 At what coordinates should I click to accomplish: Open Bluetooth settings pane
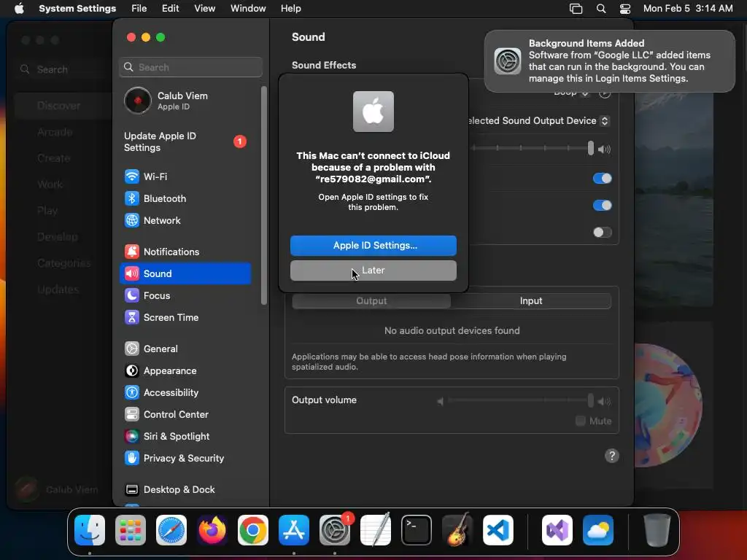(x=185, y=198)
